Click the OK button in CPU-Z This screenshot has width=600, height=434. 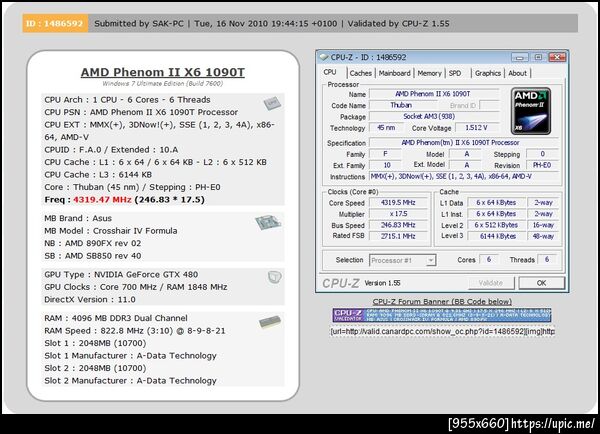[541, 283]
